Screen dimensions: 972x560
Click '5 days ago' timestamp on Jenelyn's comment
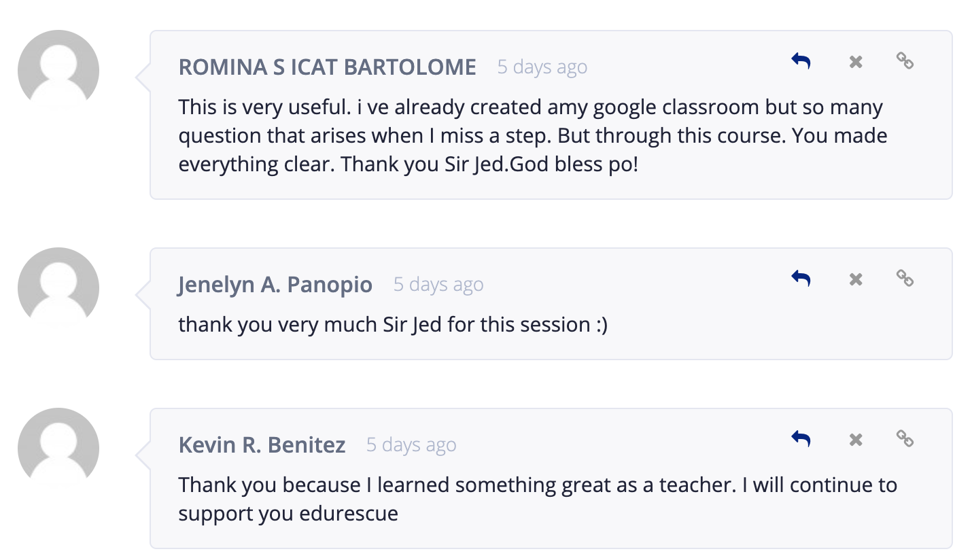[438, 285]
